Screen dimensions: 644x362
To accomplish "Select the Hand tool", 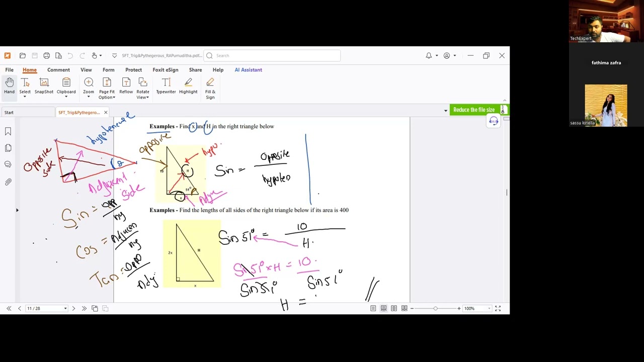I will [x=9, y=86].
